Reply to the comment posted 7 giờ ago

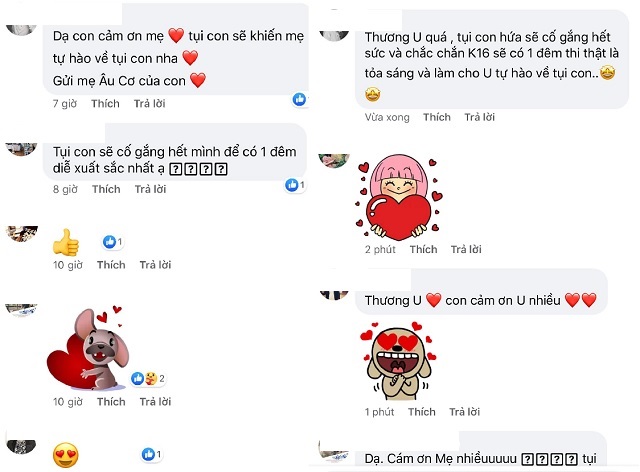pyautogui.click(x=149, y=104)
